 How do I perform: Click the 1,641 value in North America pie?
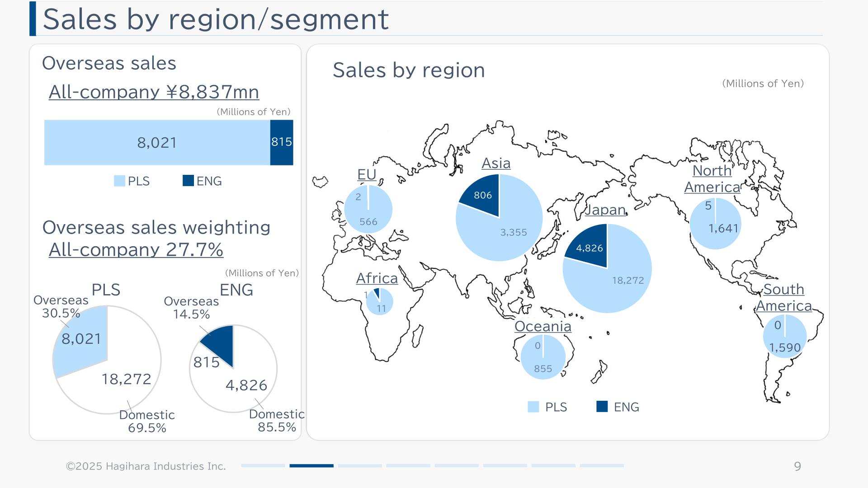[723, 229]
